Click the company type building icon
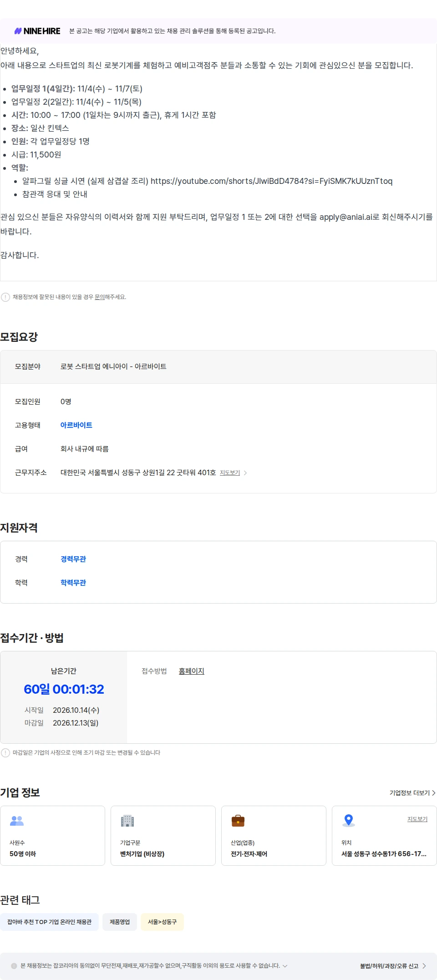Viewport: 437px width, 980px height. point(127,821)
